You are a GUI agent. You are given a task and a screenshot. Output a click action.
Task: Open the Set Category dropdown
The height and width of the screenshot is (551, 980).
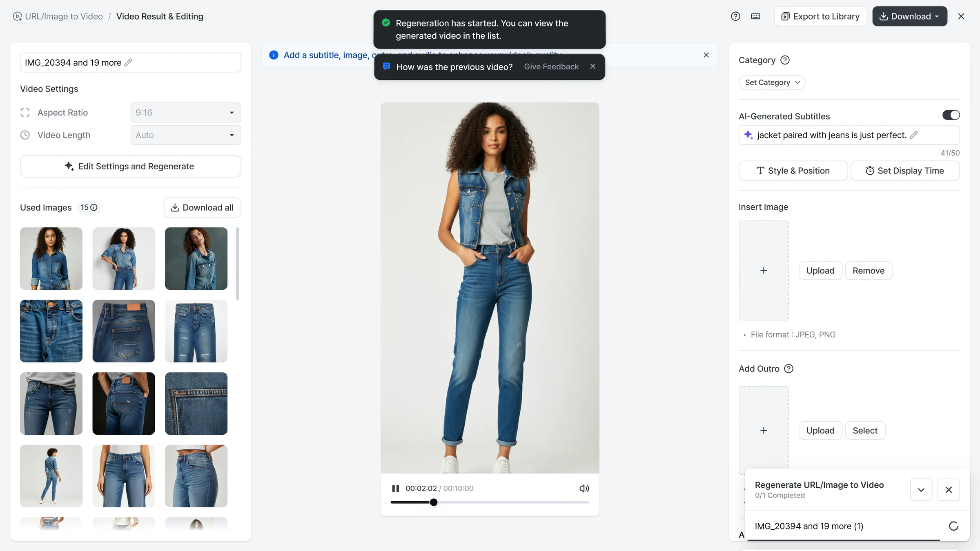[x=772, y=82]
